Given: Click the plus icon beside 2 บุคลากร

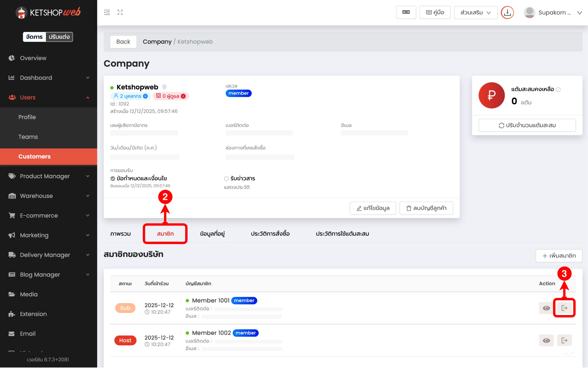Looking at the screenshot, I should 146,96.
